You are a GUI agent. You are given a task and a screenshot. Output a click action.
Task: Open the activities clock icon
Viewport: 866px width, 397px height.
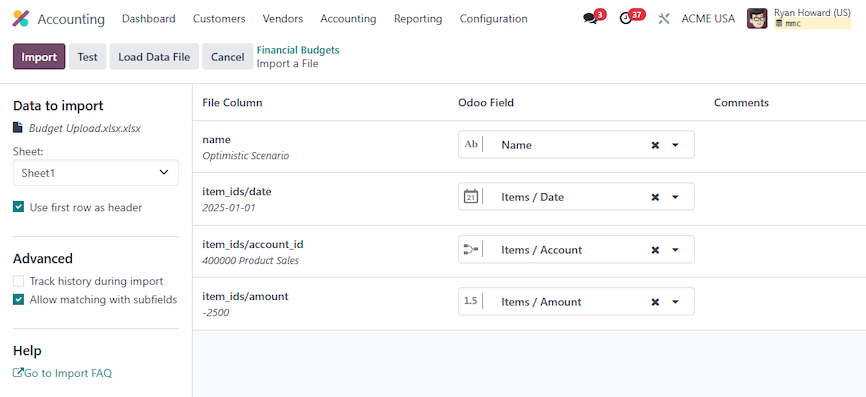625,19
